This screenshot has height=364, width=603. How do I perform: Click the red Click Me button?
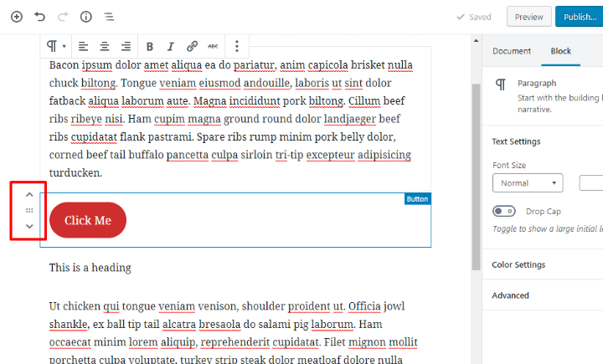[x=88, y=220]
